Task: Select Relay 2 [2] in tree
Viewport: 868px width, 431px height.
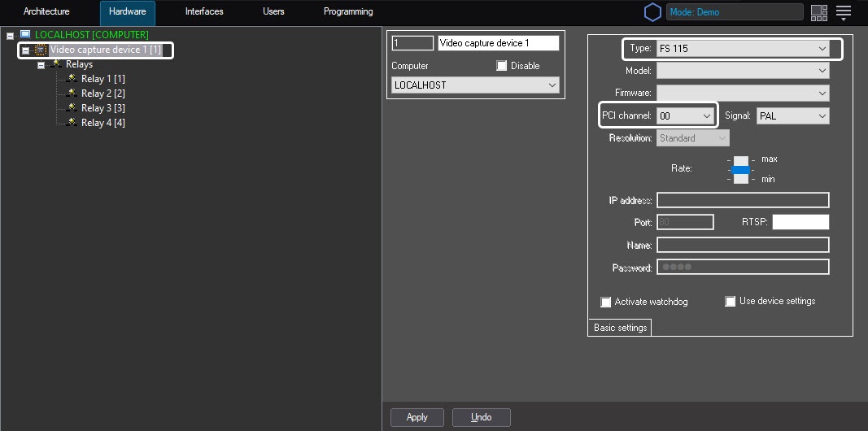Action: coord(103,93)
